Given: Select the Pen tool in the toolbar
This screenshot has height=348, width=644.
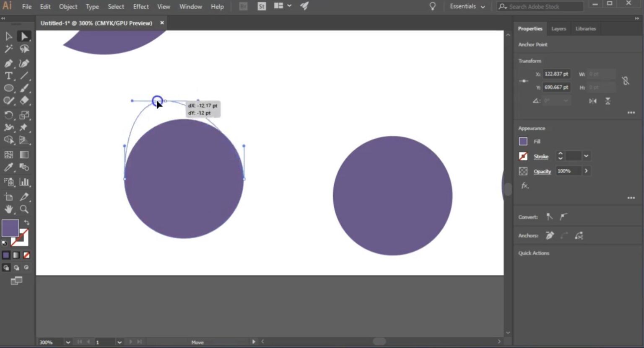Looking at the screenshot, I should [8, 63].
